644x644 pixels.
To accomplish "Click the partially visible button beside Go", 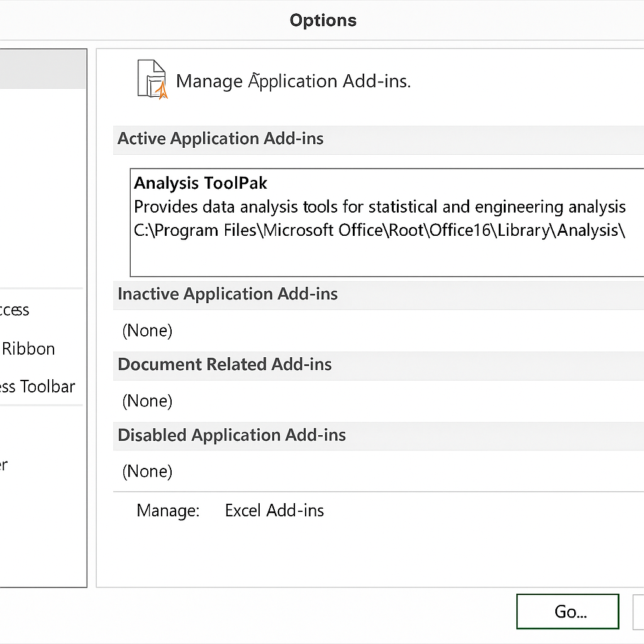I will pos(638,611).
